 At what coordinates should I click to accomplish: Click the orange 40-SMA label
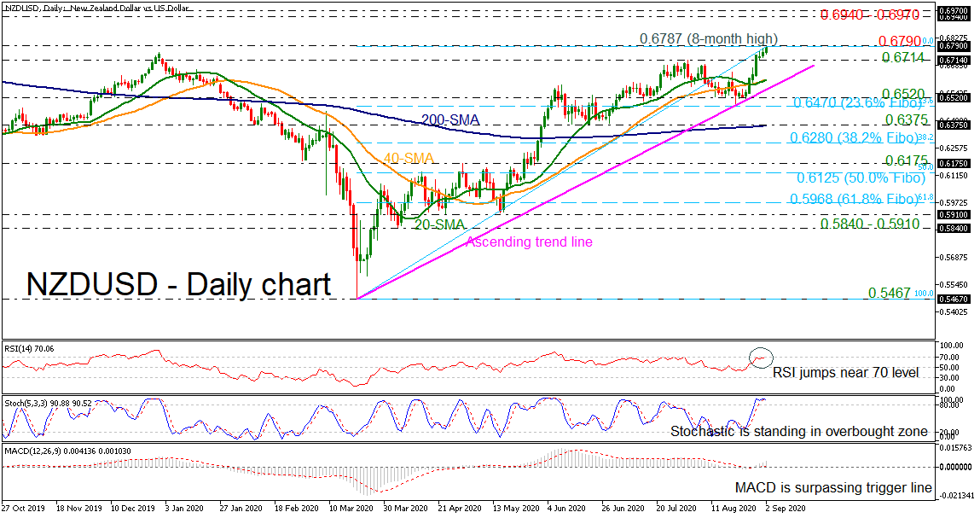click(409, 159)
